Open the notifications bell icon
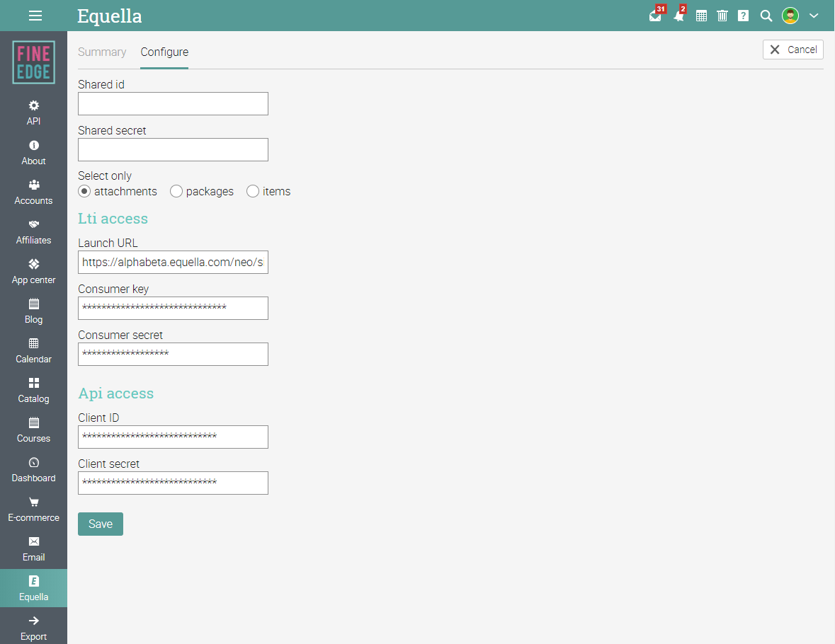Screen dimensions: 835x644 tap(679, 15)
